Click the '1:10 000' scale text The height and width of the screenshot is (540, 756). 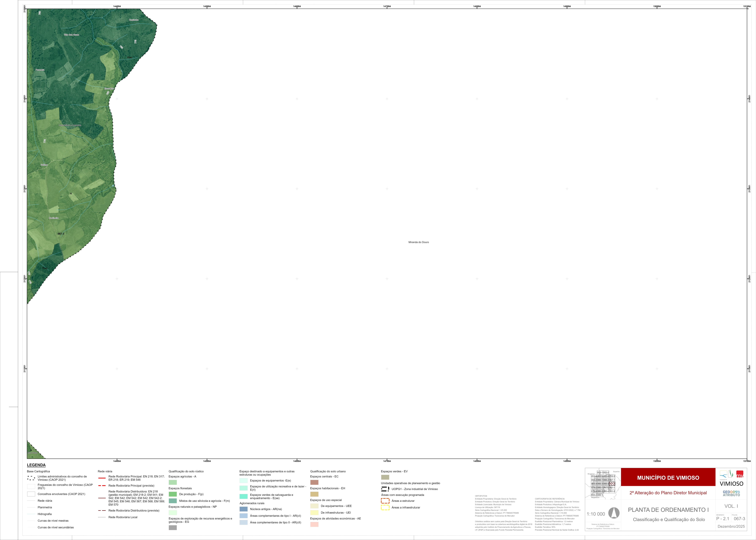coord(596,514)
